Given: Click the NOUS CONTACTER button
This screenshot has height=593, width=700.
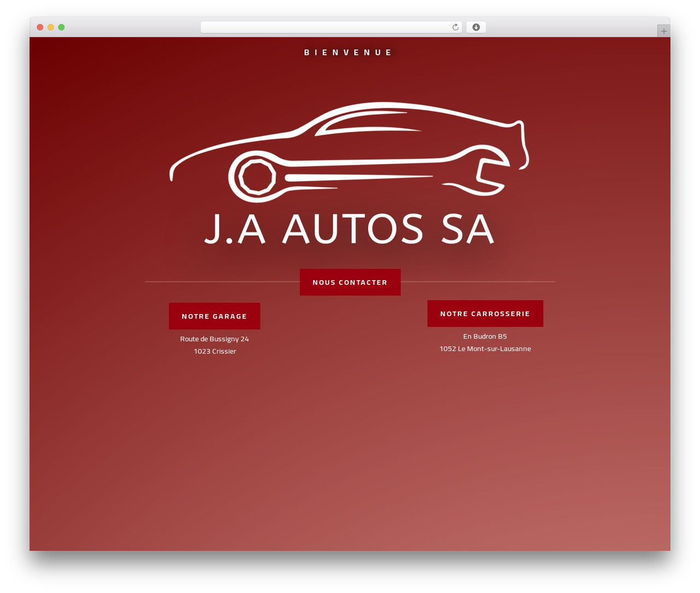Looking at the screenshot, I should click(350, 282).
